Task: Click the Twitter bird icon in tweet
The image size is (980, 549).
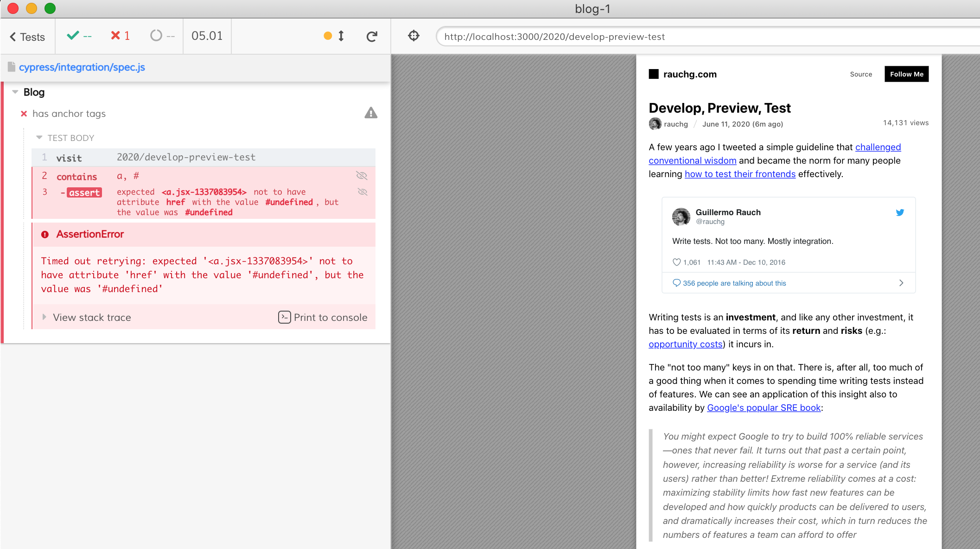Action: click(x=900, y=212)
